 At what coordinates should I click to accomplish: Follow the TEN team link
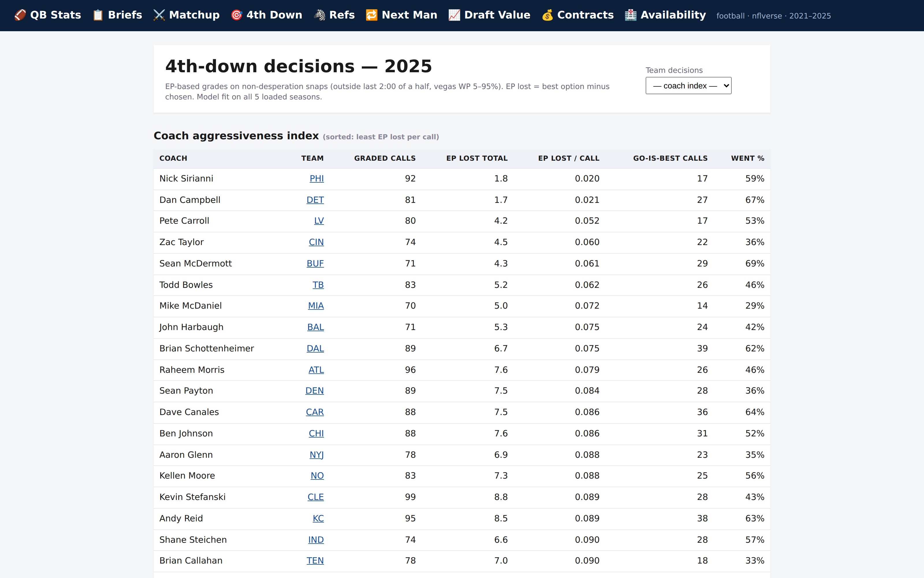pos(315,561)
